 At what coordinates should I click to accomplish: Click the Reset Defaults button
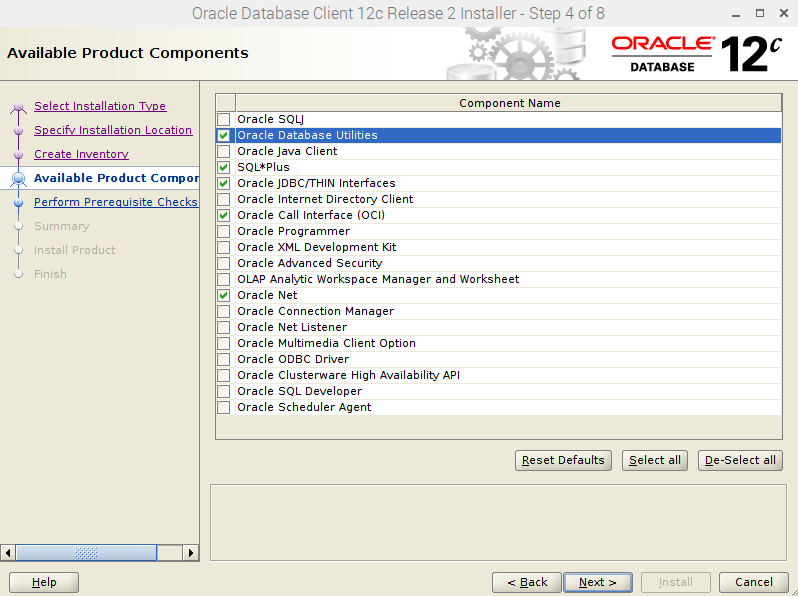click(563, 460)
